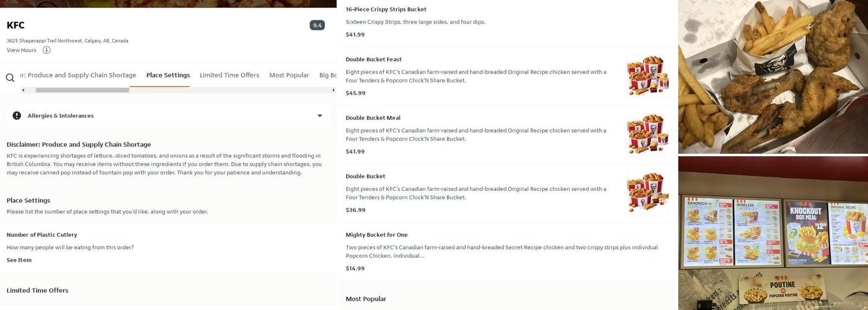Select Mighty Bucket for One item

[376, 235]
